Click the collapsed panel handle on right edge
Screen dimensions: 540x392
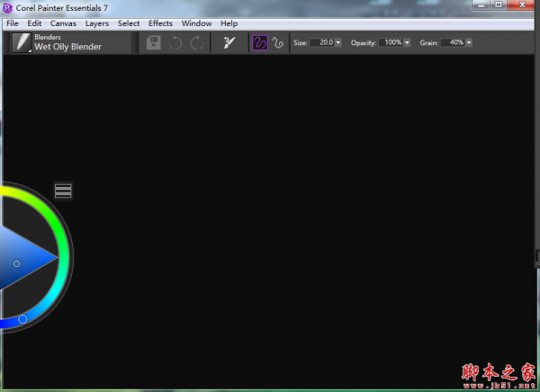click(537, 256)
